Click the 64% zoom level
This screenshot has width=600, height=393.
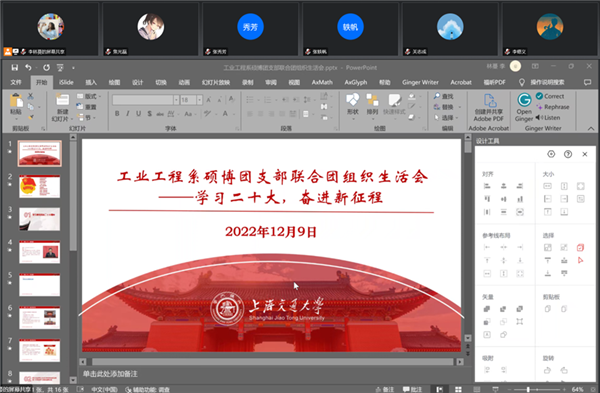[577, 389]
